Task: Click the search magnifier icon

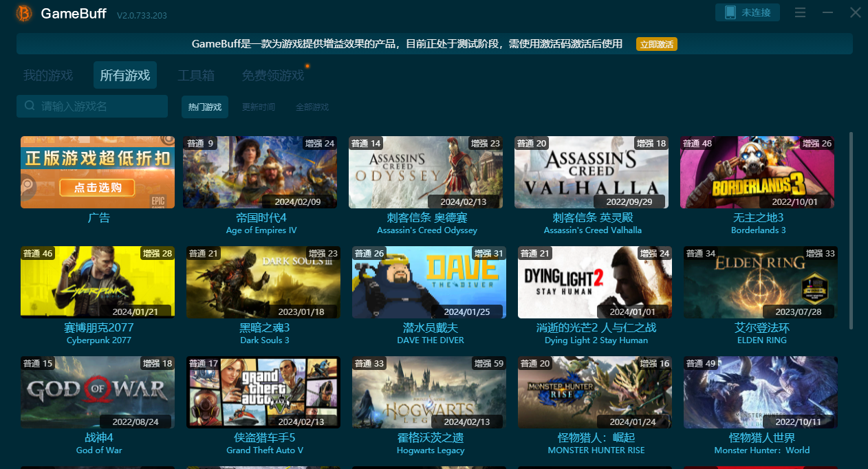Action: (x=30, y=106)
